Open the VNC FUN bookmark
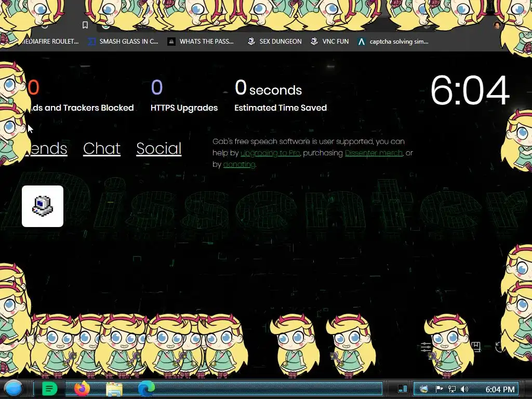532x399 pixels. [x=329, y=42]
